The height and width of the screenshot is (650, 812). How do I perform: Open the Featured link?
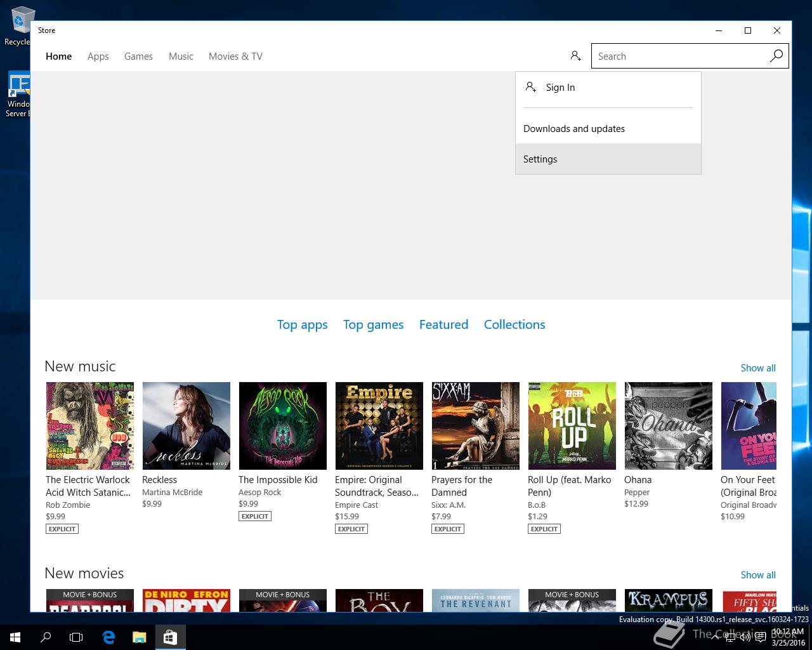click(443, 324)
